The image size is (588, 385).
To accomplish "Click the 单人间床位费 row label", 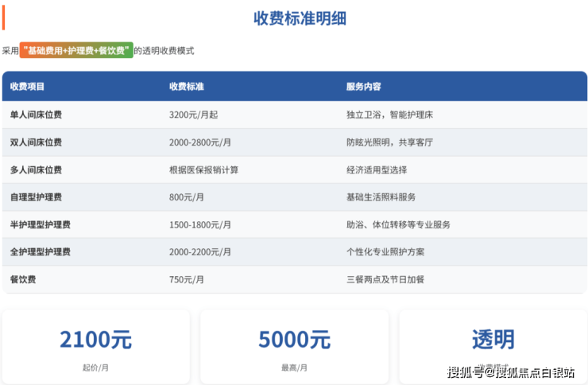I will (36, 115).
